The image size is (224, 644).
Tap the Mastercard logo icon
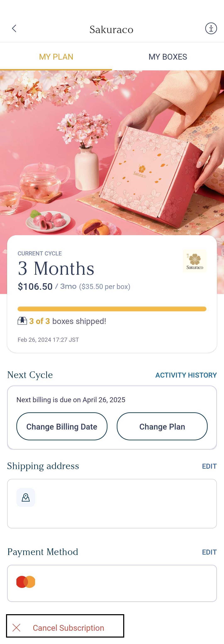(26, 582)
